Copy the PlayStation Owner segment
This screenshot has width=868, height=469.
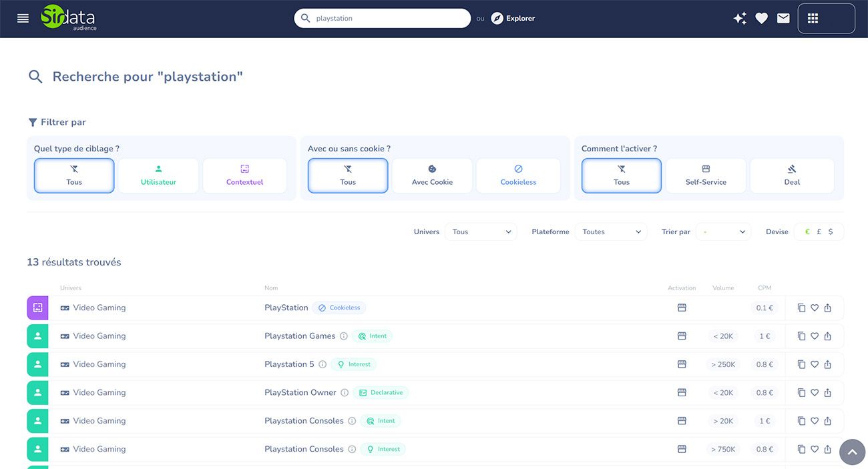pyautogui.click(x=802, y=393)
